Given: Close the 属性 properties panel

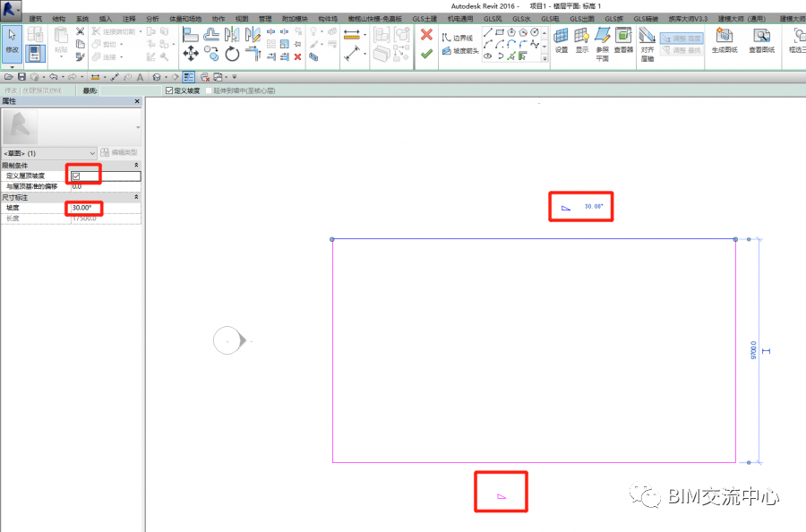Looking at the screenshot, I should (x=137, y=101).
